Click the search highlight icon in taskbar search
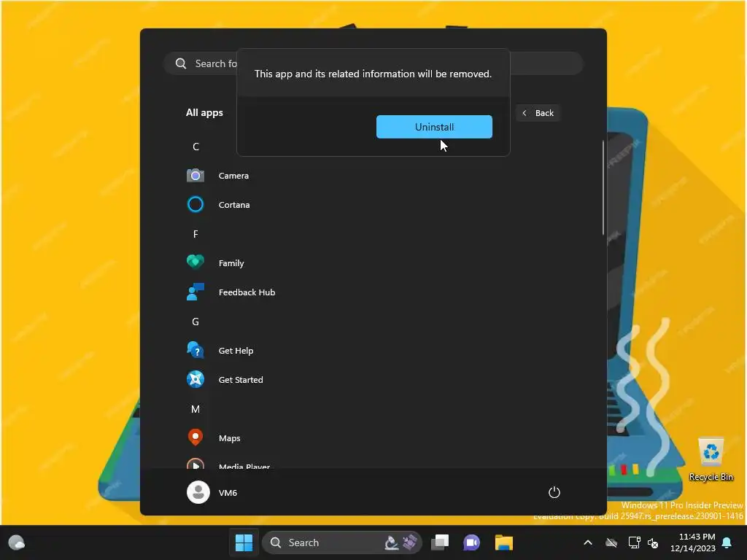 [x=400, y=542]
